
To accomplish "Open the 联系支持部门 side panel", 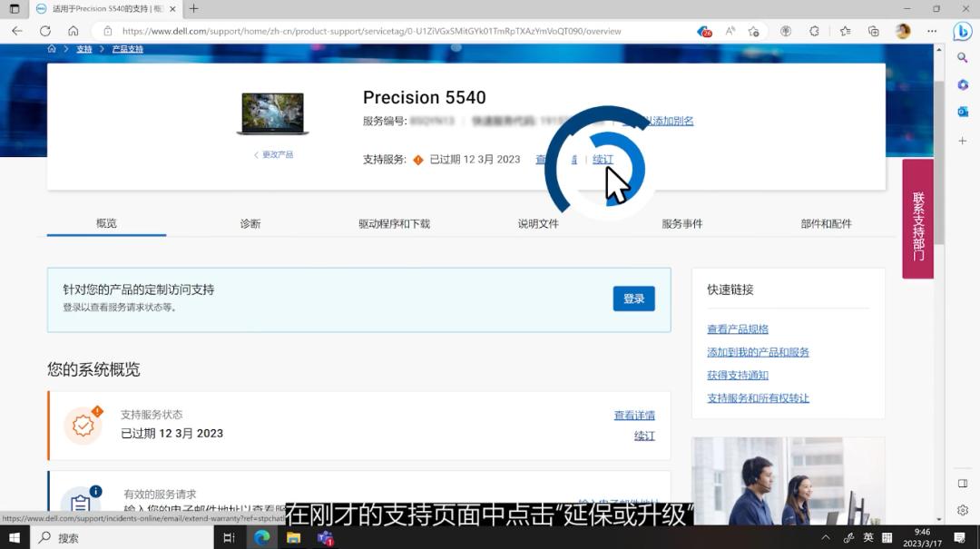I will (x=917, y=221).
